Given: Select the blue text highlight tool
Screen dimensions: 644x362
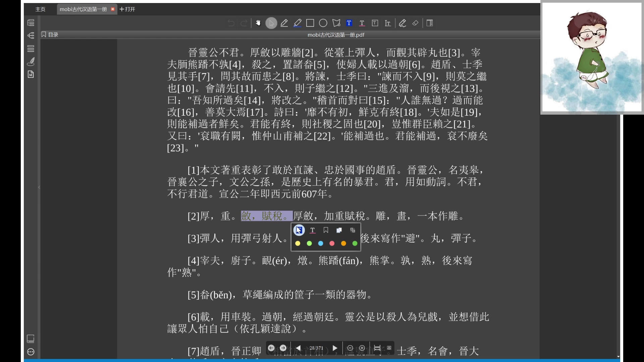Looking at the screenshot, I should pyautogui.click(x=349, y=23).
